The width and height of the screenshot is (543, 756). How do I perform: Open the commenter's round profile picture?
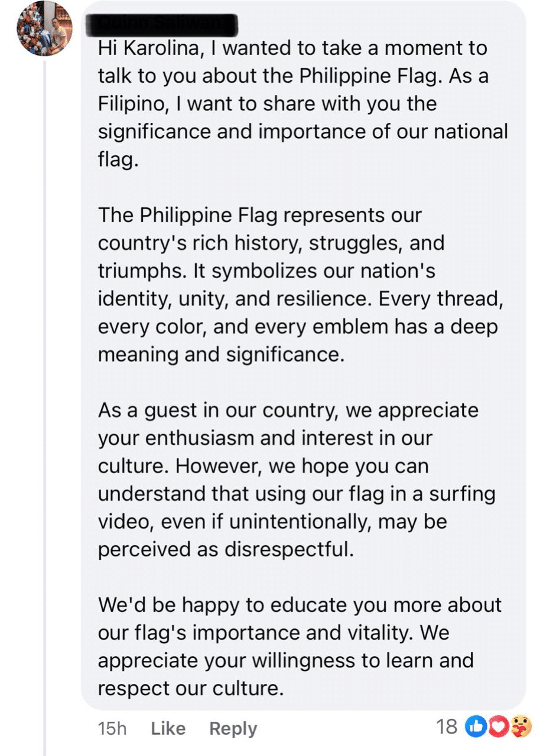pyautogui.click(x=44, y=28)
